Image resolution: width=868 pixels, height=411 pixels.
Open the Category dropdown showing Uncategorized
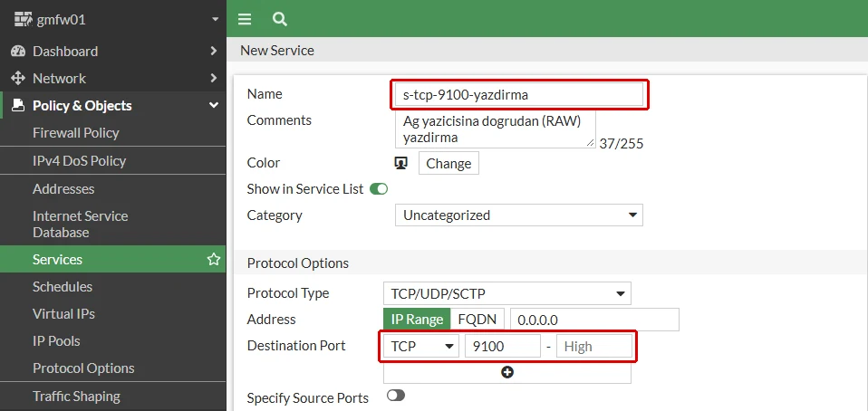pyautogui.click(x=519, y=215)
